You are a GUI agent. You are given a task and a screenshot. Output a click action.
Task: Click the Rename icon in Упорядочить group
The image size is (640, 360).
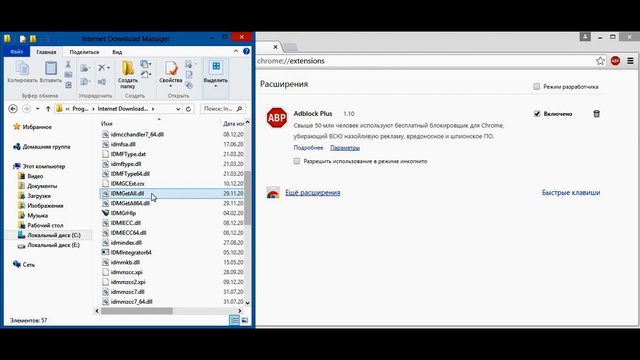click(x=102, y=82)
